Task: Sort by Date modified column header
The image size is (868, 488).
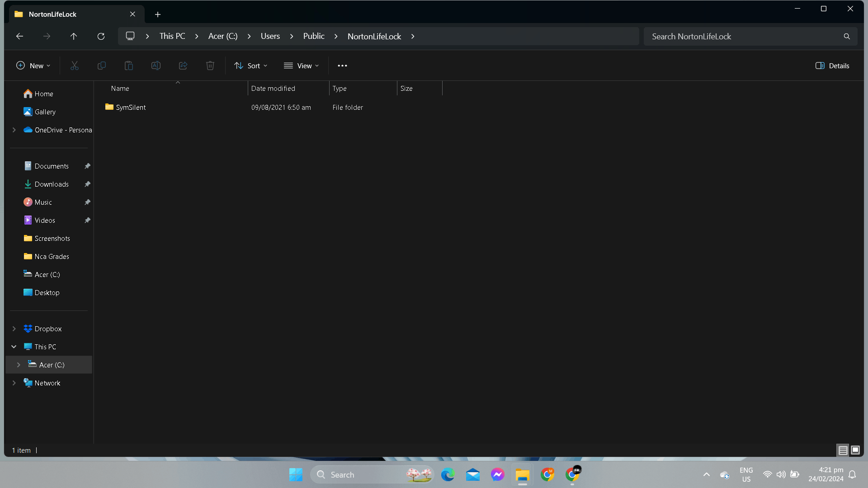Action: point(273,89)
